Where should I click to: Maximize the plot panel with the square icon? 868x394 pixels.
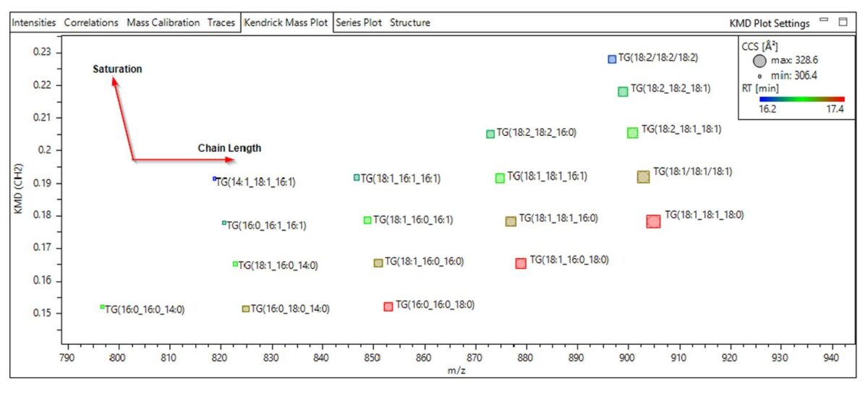coord(842,22)
